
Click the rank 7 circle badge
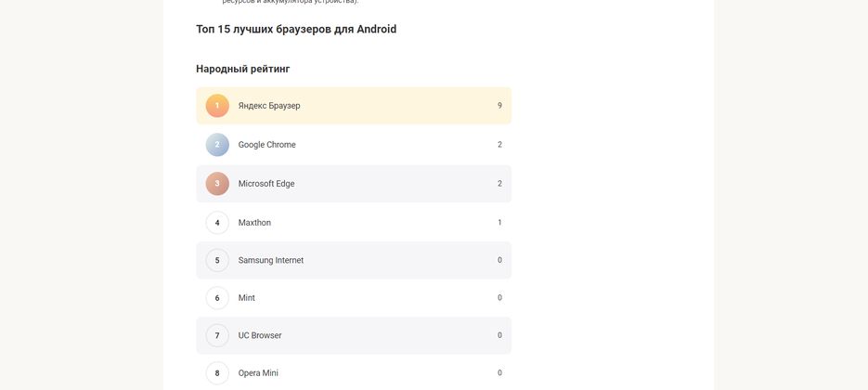coord(217,336)
